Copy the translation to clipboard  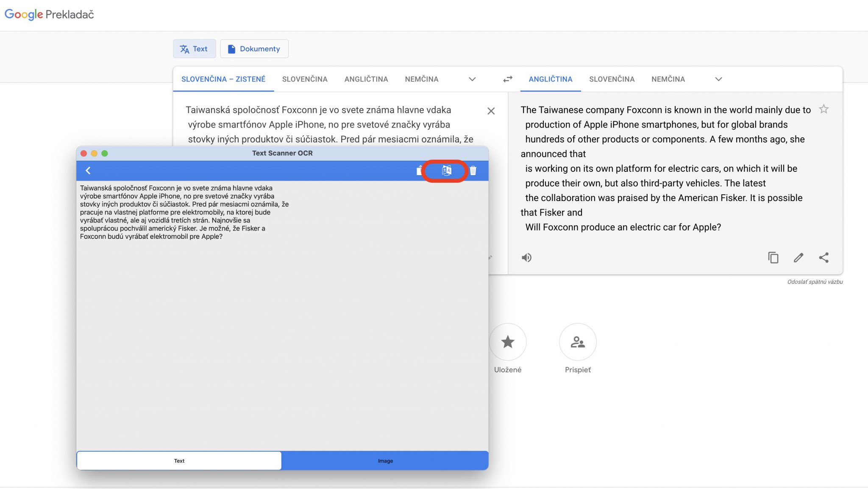(x=773, y=257)
